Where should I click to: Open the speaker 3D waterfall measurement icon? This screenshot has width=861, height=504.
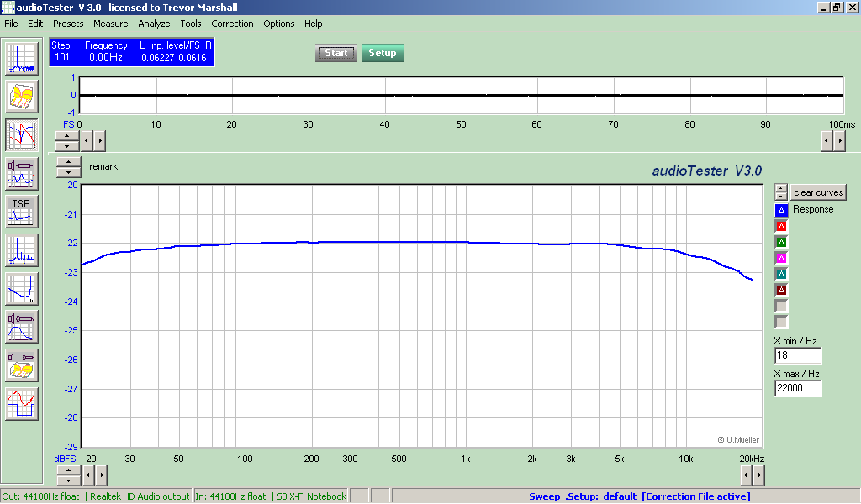pyautogui.click(x=21, y=365)
